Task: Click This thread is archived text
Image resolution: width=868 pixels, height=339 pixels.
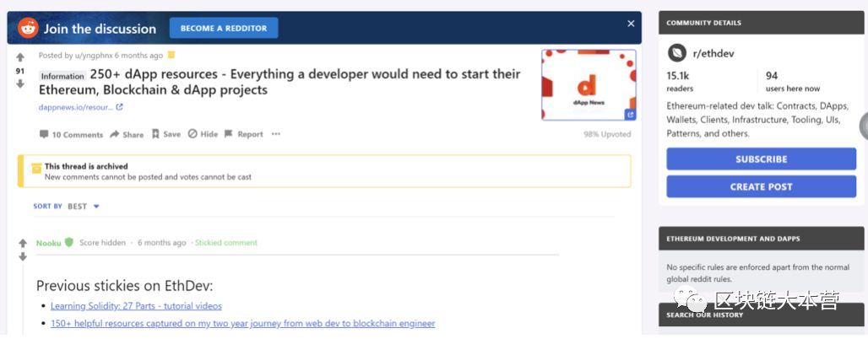Action: 86,166
